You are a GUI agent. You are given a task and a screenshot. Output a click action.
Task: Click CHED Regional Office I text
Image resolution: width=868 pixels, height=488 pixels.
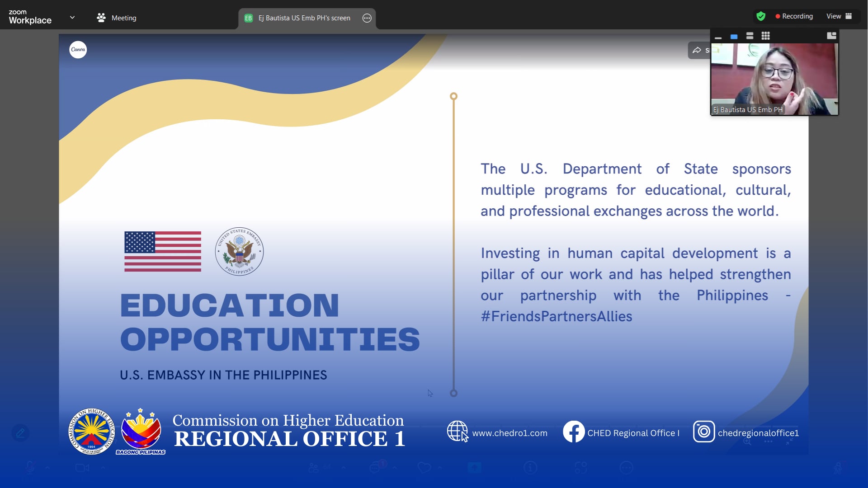pyautogui.click(x=633, y=433)
